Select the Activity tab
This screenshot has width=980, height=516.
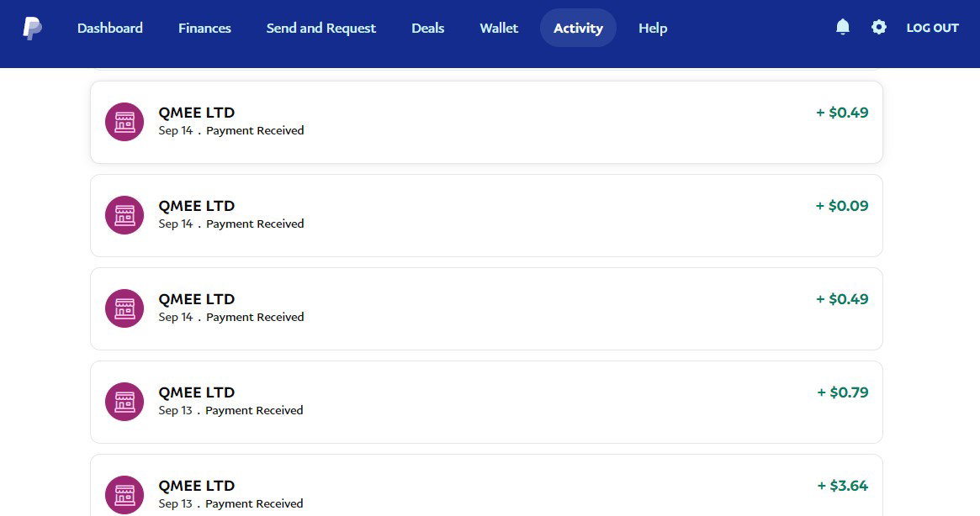[578, 28]
